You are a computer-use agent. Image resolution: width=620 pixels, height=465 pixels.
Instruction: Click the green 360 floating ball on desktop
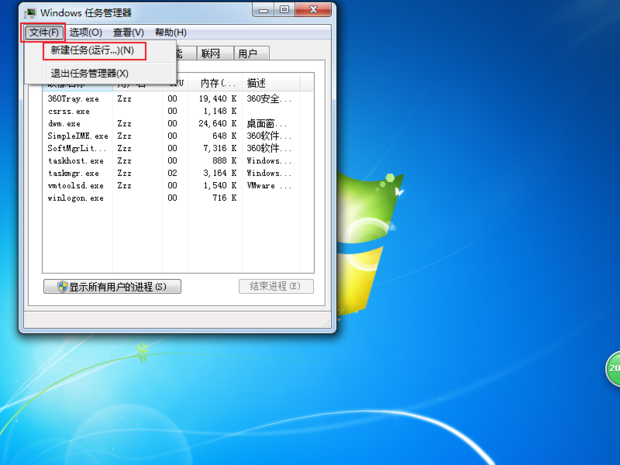click(613, 369)
